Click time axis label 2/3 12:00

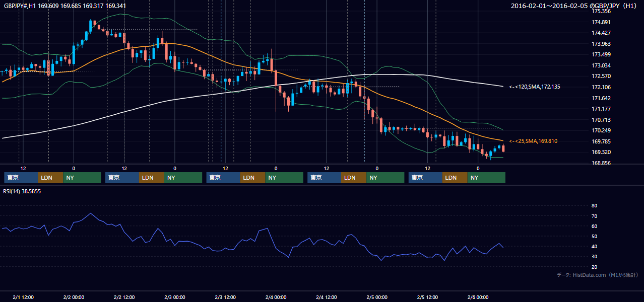225,297
